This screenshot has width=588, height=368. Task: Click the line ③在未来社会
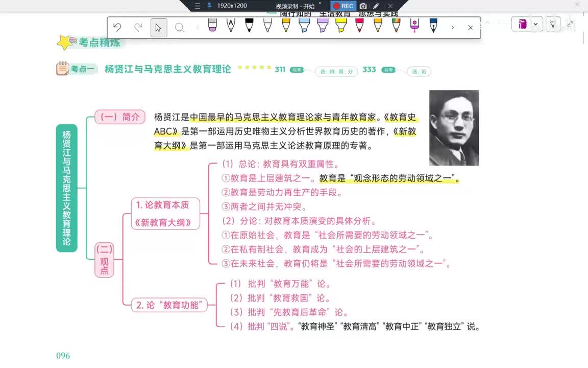point(336,264)
